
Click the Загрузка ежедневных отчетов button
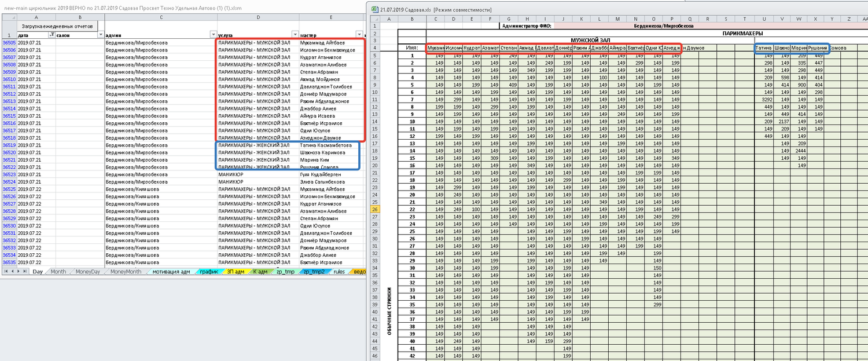click(57, 26)
